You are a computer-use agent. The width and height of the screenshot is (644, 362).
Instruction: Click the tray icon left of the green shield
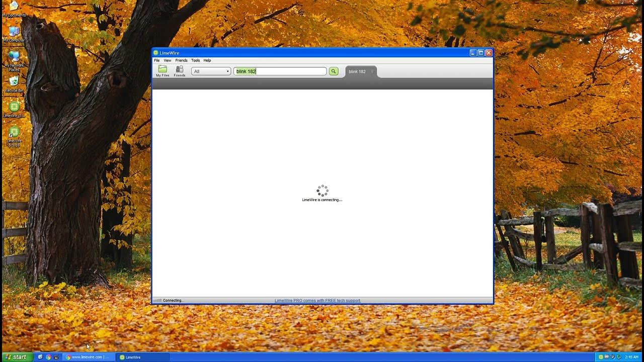[613, 357]
